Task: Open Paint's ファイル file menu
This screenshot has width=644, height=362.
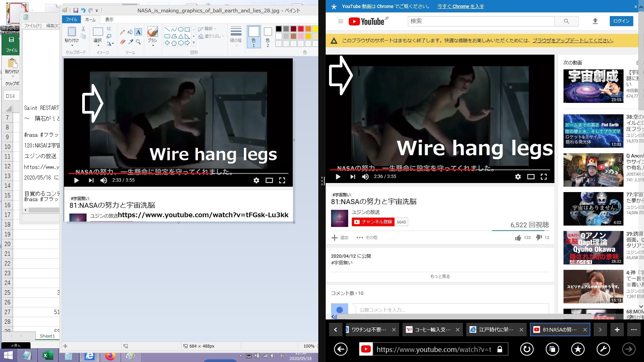Action: pos(71,19)
